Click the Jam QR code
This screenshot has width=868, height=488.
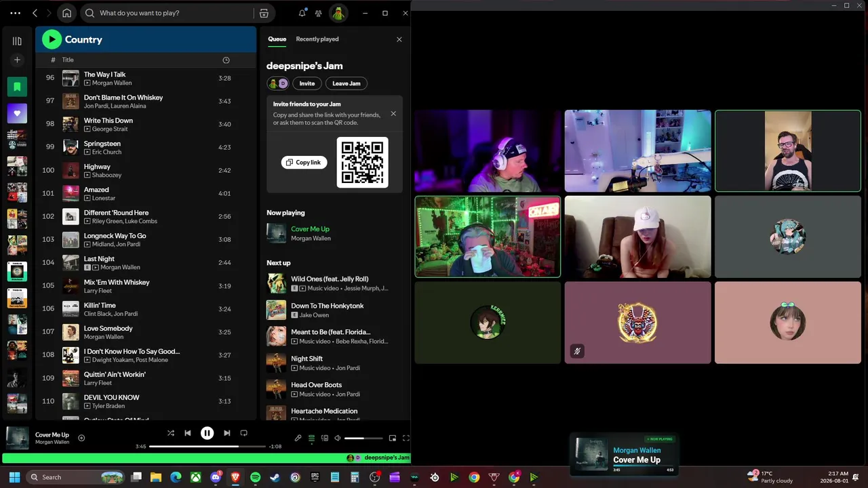point(363,162)
